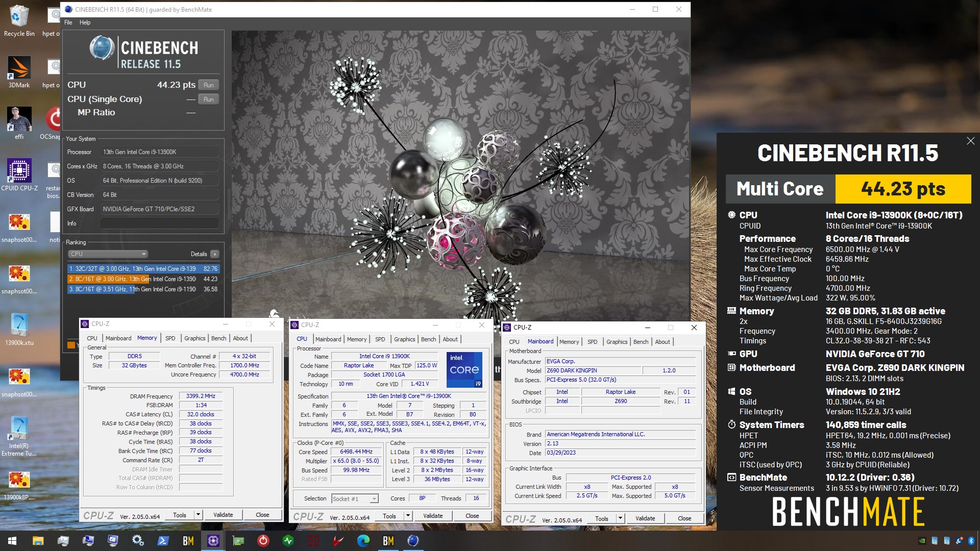Select the 13900k8P desktop file

coord(19,485)
